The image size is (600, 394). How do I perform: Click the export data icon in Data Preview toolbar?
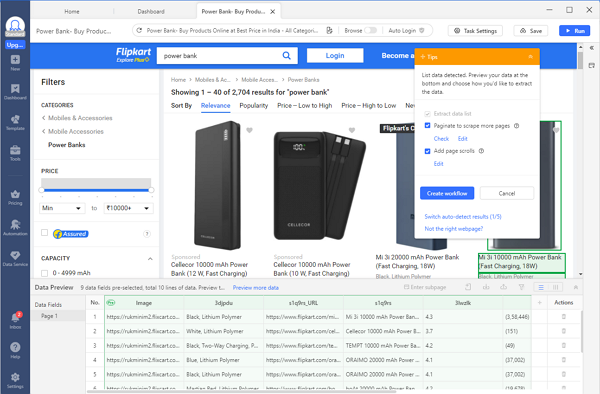click(x=504, y=287)
